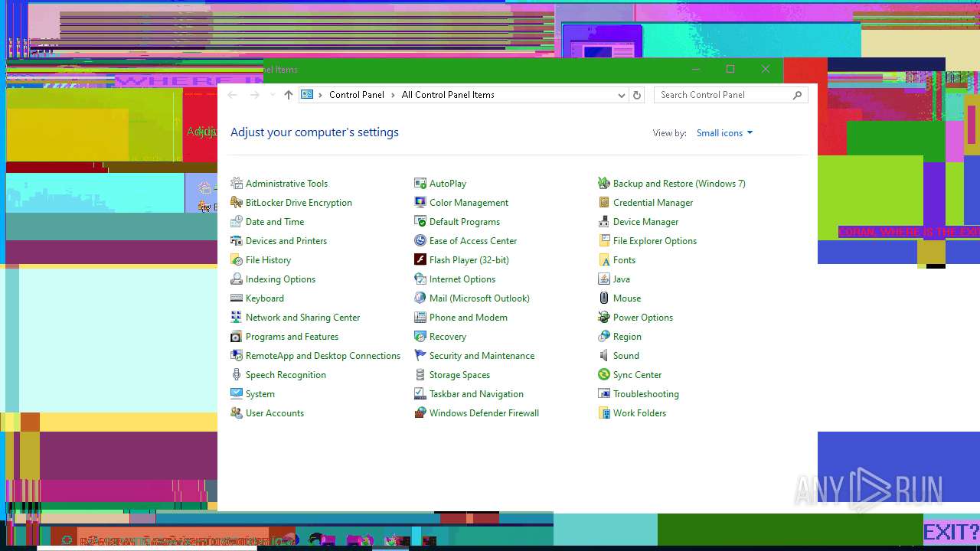Click address bar Control Panel location icon

[x=307, y=95]
